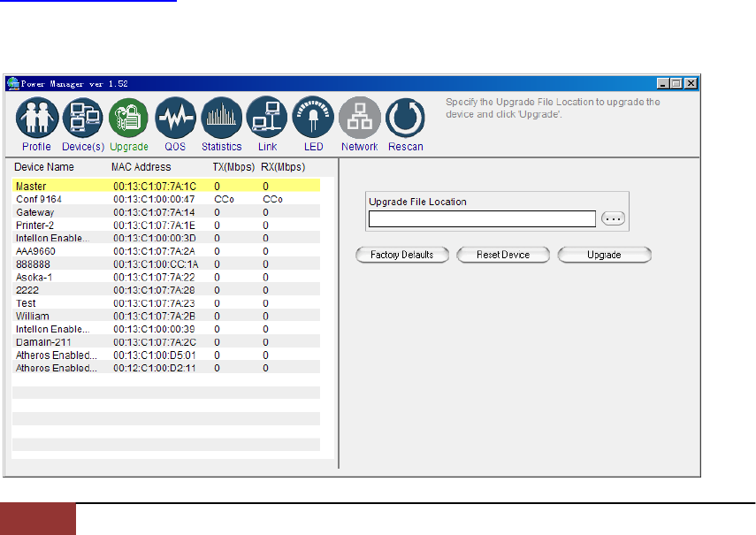Select the Asoka-1 device row

166,277
